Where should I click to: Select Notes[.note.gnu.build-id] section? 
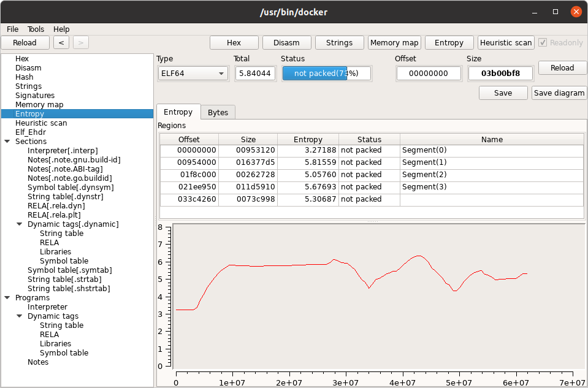(74, 160)
